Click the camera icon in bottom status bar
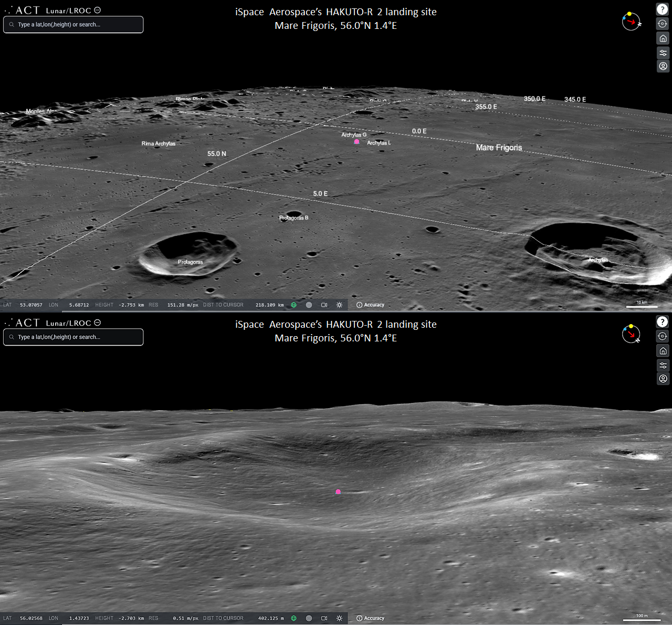Image resolution: width=672 pixels, height=625 pixels. (324, 618)
